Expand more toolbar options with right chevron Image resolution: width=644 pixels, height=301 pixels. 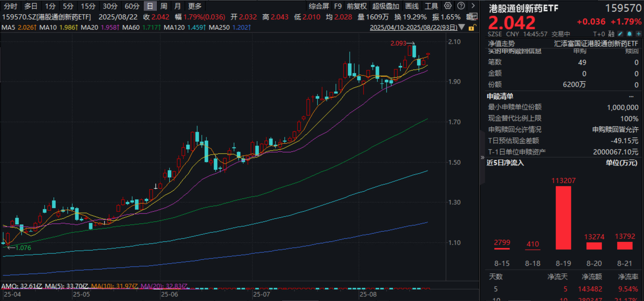473,6
